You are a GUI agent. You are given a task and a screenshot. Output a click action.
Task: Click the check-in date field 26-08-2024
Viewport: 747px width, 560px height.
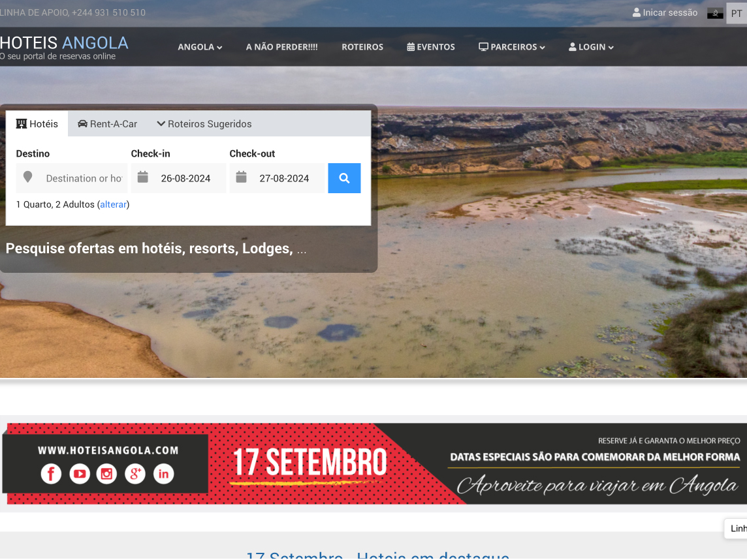click(179, 178)
